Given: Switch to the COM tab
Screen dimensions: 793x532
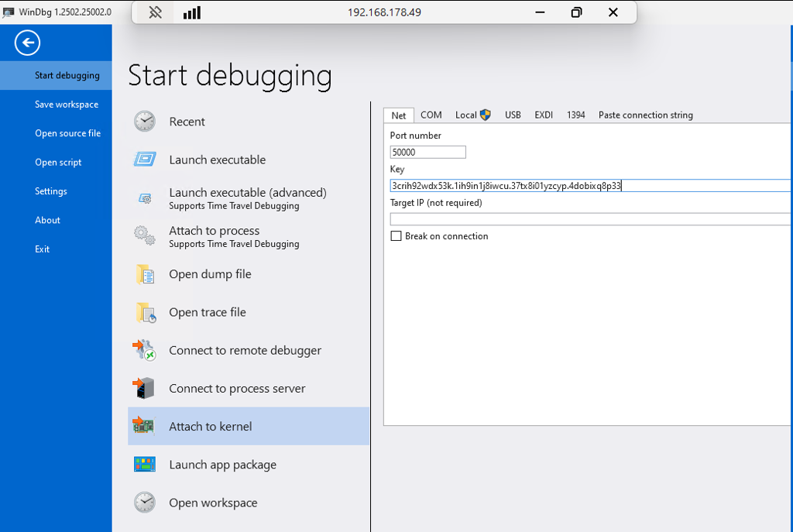Looking at the screenshot, I should (431, 115).
